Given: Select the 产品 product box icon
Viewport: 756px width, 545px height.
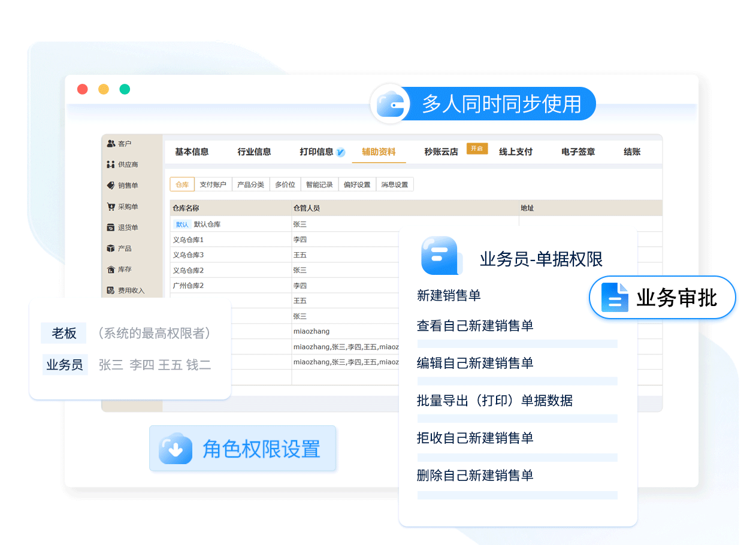Looking at the screenshot, I should tap(111, 249).
